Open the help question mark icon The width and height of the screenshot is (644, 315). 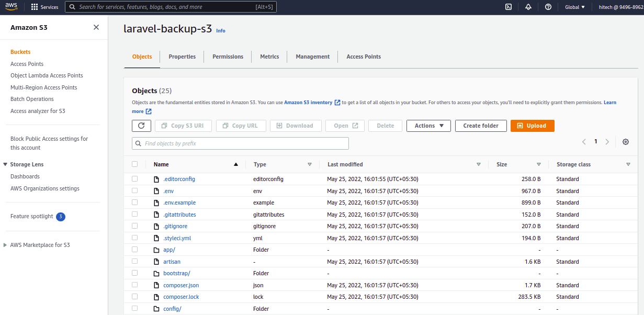pyautogui.click(x=548, y=7)
